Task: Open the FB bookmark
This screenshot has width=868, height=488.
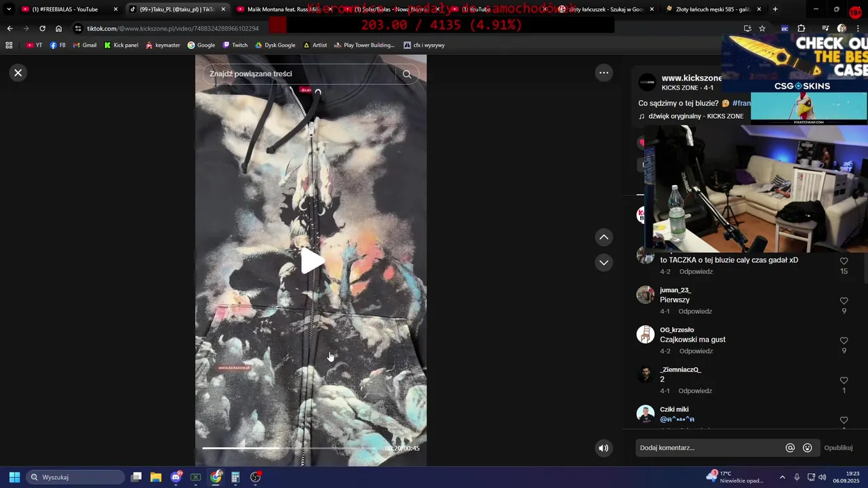Action: 58,45
